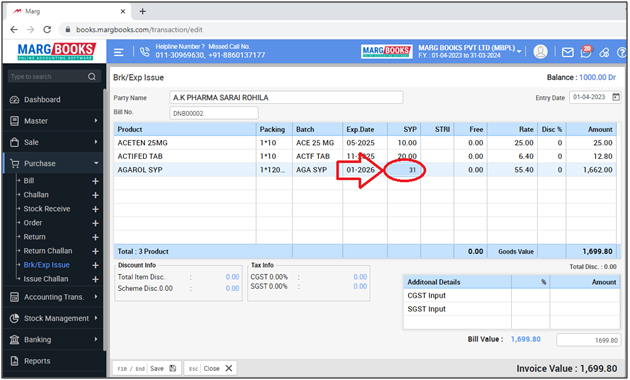Viewport: 630px width, 380px height.
Task: Select the Brk/Exp Issue submenu item
Action: coord(47,265)
